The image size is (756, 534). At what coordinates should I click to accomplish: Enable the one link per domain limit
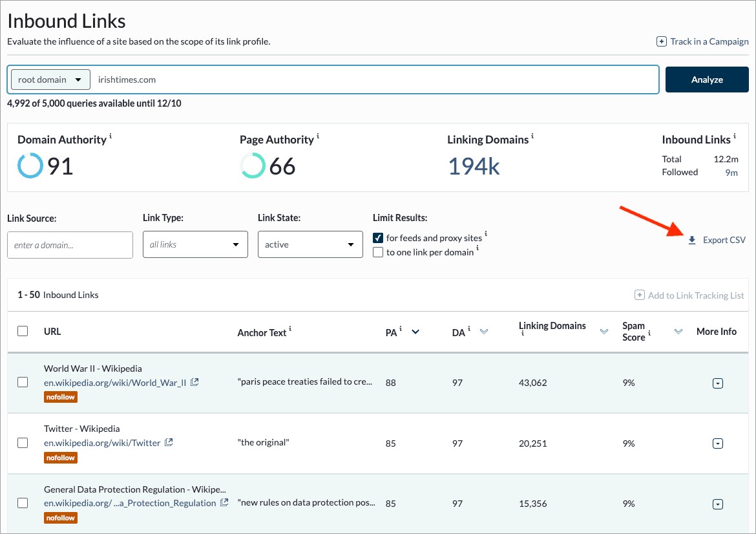point(377,252)
